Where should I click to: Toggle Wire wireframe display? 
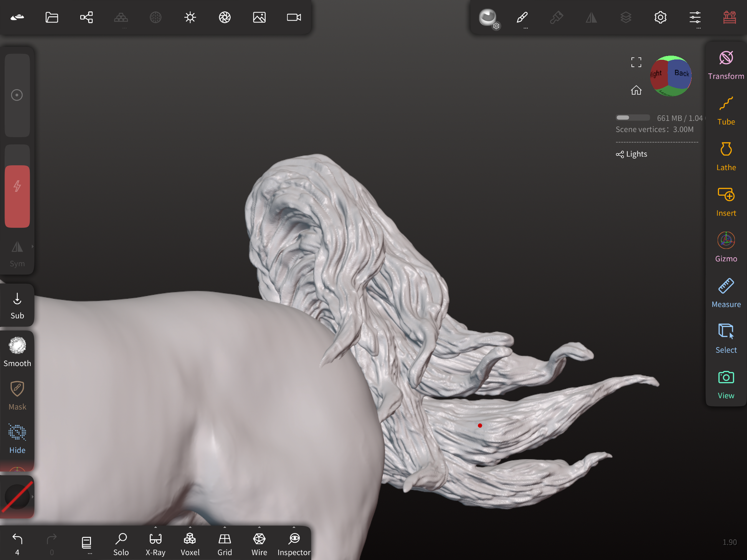259,544
